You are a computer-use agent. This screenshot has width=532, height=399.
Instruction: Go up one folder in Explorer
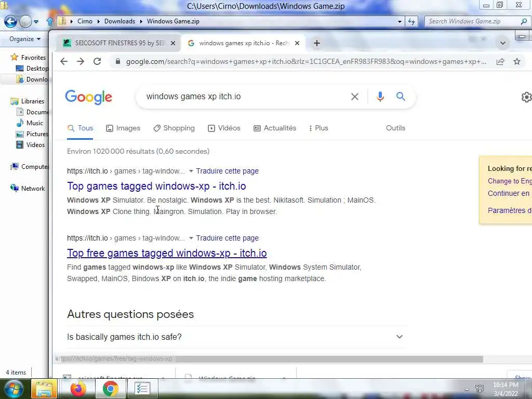(x=50, y=21)
